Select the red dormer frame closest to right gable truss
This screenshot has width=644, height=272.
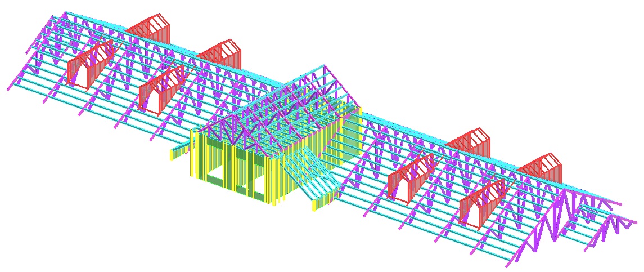tap(481, 204)
